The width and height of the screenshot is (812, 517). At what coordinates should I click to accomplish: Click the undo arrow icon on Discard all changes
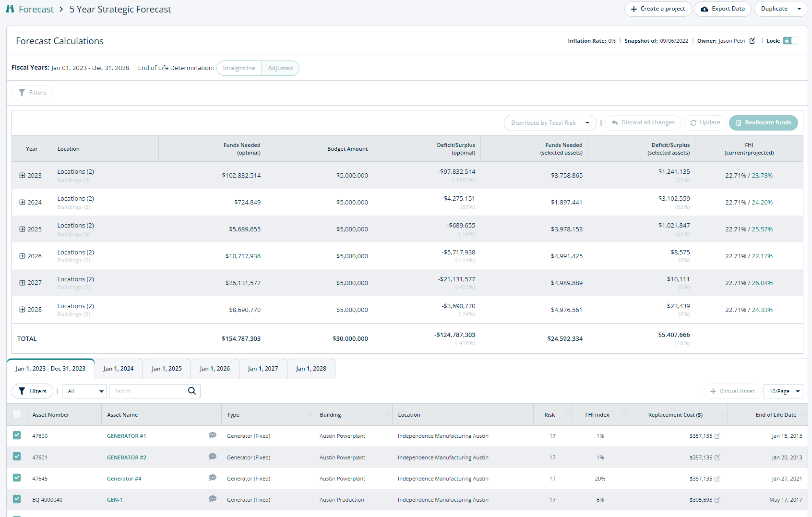614,122
